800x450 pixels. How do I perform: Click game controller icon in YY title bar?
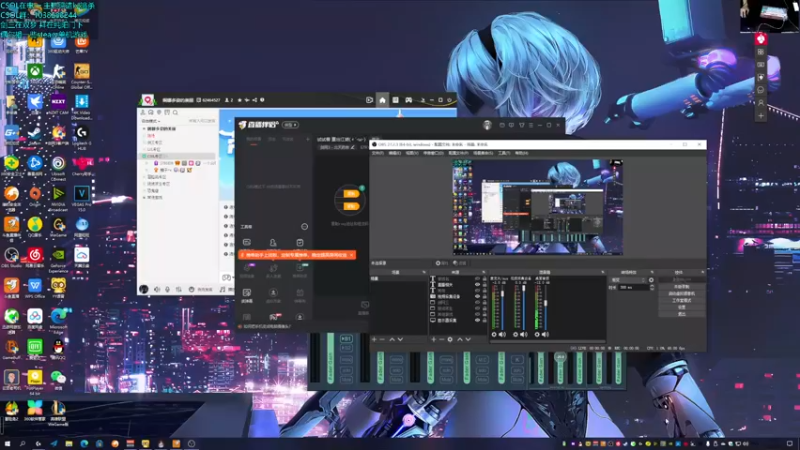409,100
